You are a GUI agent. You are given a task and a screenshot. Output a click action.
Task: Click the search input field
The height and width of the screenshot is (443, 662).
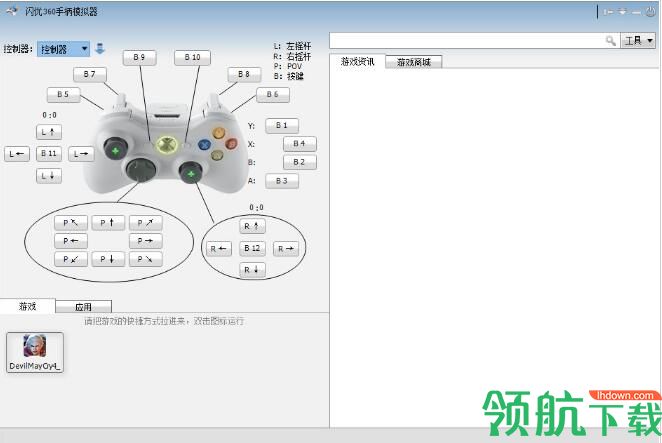[x=468, y=41]
